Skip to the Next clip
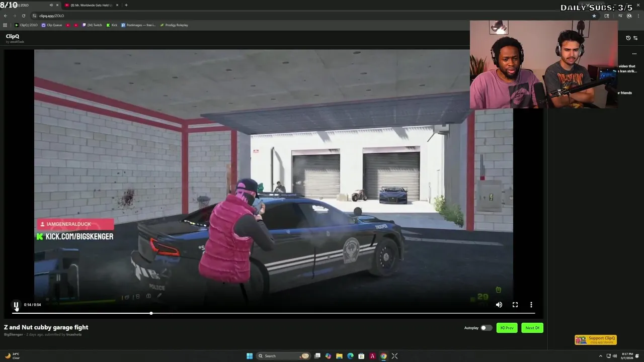 coord(532,328)
